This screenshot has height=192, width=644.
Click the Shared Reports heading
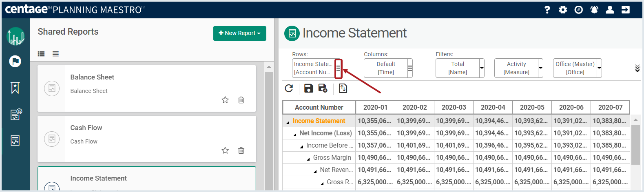tap(68, 32)
